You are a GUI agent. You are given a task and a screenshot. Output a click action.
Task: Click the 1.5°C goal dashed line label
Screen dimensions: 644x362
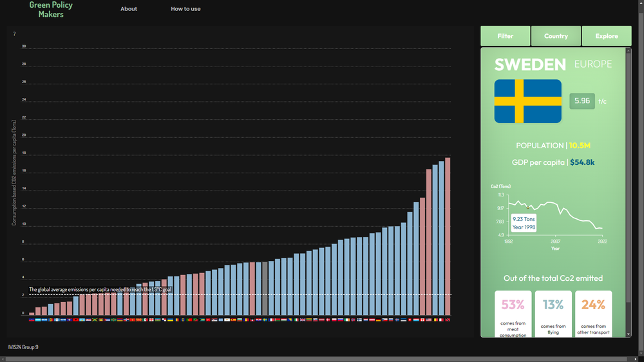tap(100, 290)
